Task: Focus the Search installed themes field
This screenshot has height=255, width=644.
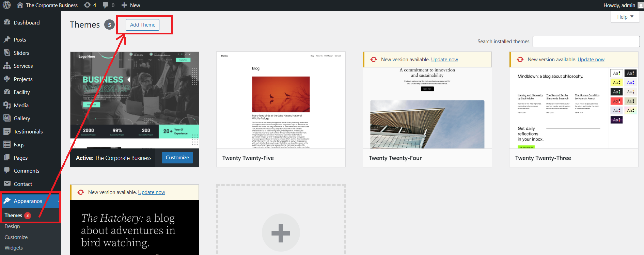Action: click(x=586, y=42)
